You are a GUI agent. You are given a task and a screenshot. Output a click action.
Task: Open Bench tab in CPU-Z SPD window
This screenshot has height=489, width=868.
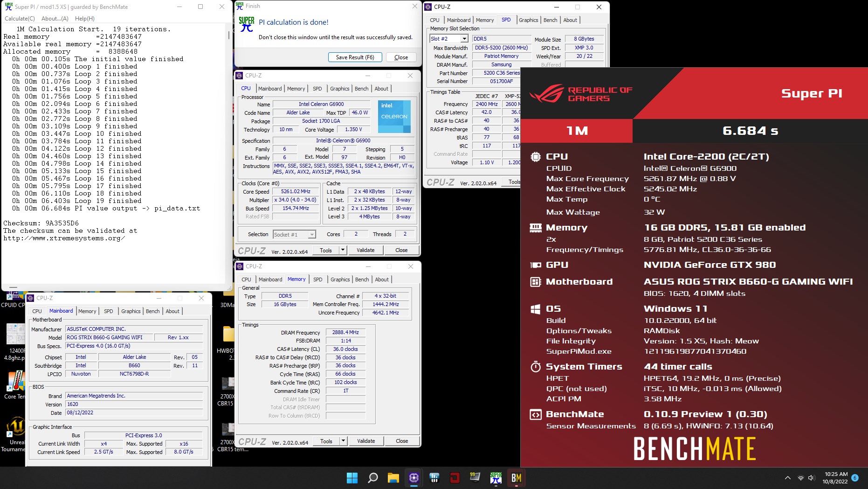coord(551,20)
